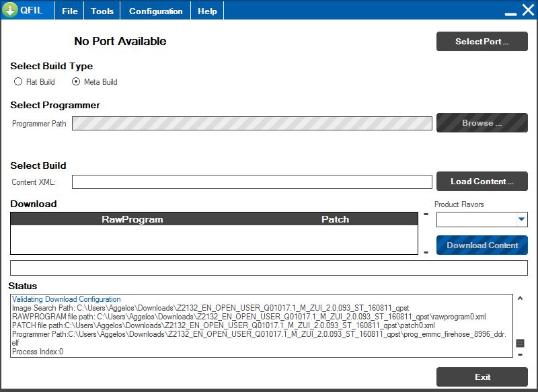The image size is (538, 392).
Task: Close the QFIL window
Action: (x=529, y=10)
